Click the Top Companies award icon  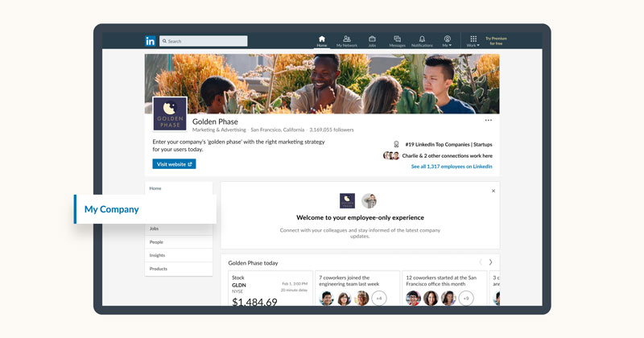point(396,144)
